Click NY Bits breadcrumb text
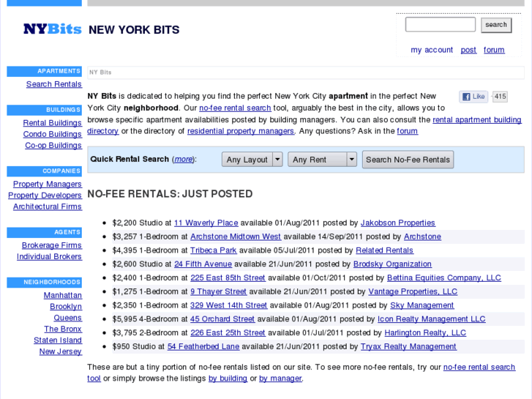Screen dimensions: 532x399 [100, 72]
